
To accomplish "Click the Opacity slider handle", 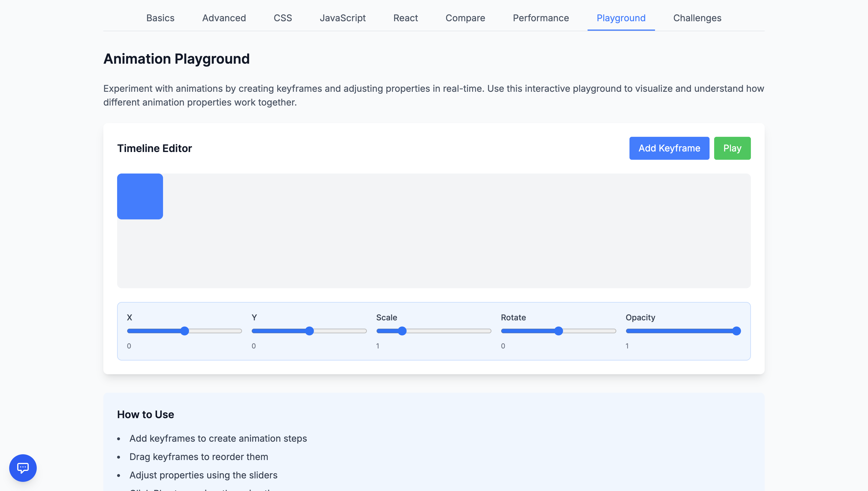I will click(736, 331).
